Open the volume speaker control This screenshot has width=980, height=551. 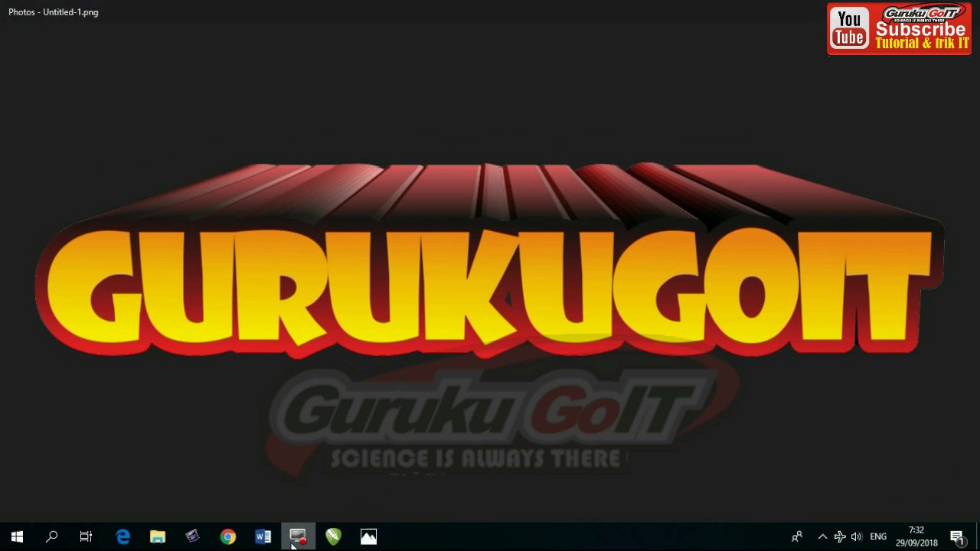[x=857, y=536]
